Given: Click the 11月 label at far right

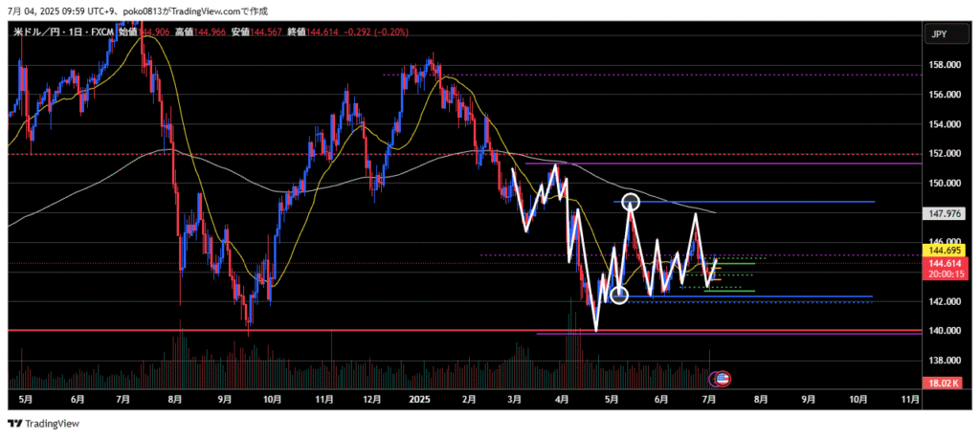Looking at the screenshot, I should pos(902,398).
